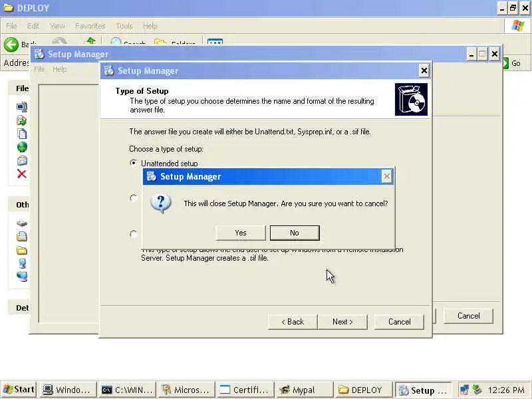Switch to the Mypal taskbar item
This screenshot has width=532, height=399.
305,390
